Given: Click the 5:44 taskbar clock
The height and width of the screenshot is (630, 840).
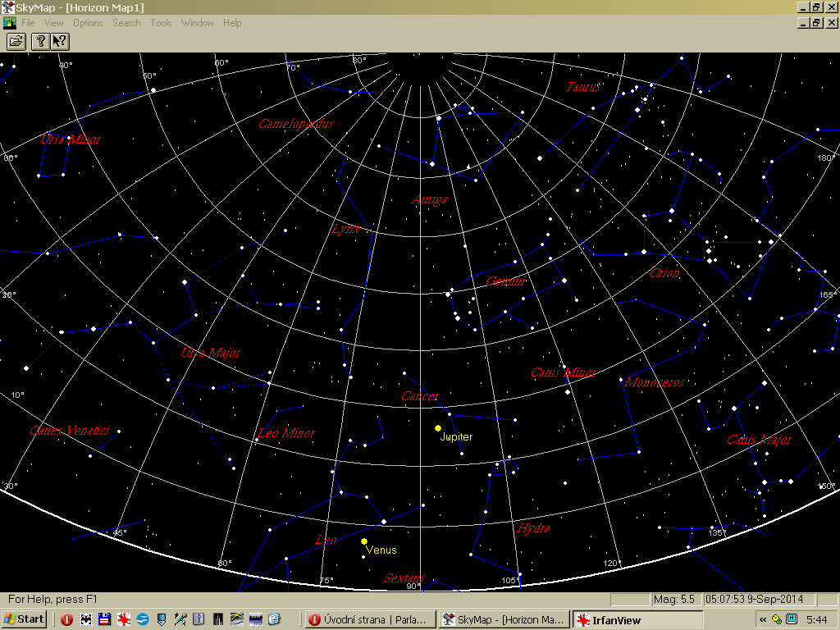Looking at the screenshot, I should pos(817,620).
